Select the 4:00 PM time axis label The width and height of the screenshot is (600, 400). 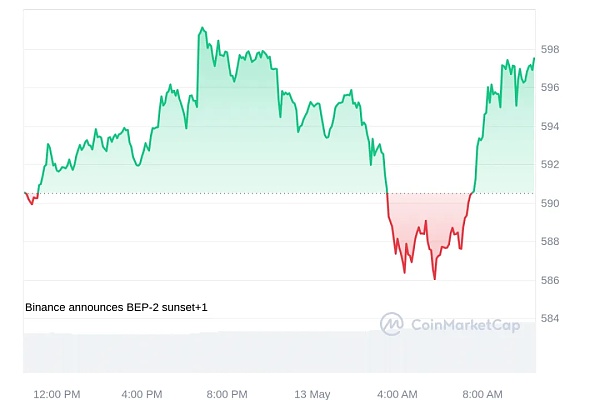(142, 394)
